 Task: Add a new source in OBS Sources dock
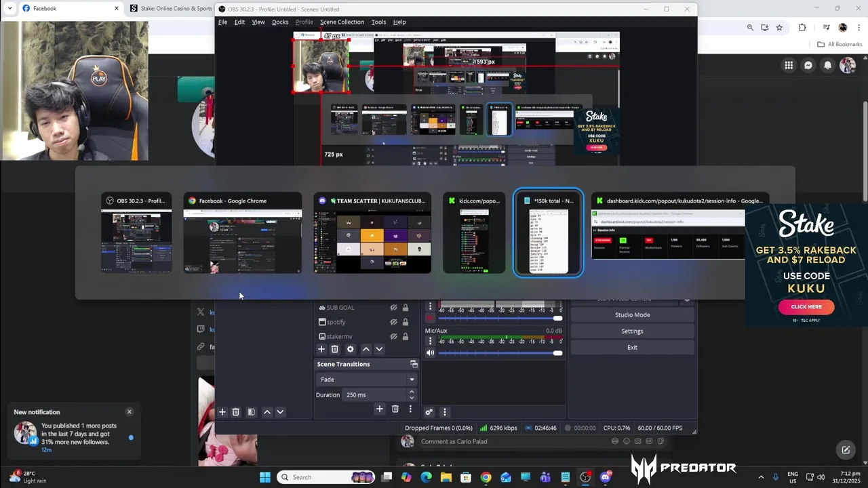321,349
